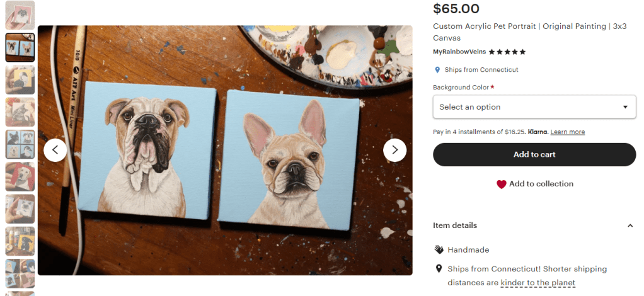Click the heart icon for collection
The width and height of the screenshot is (644, 296).
(x=502, y=185)
